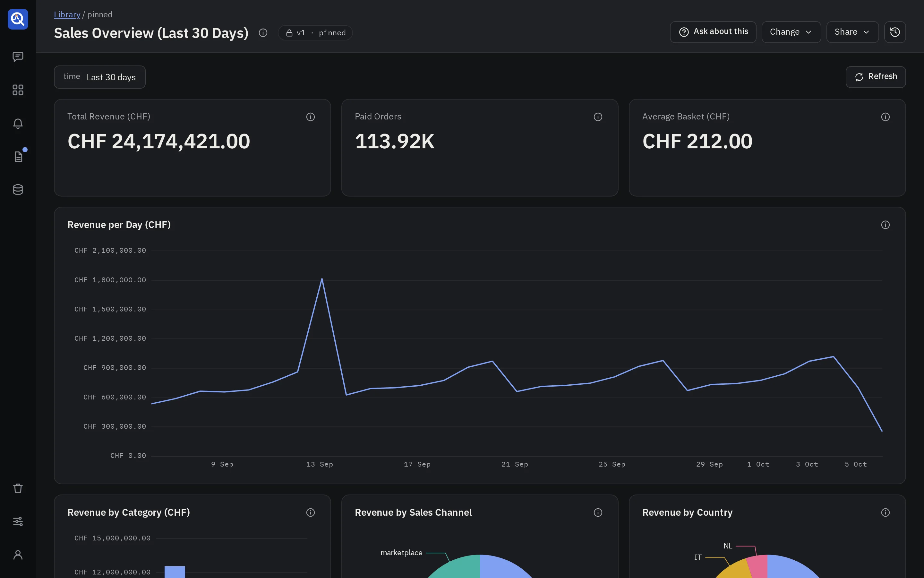This screenshot has height=578, width=924.
Task: Open the user profile icon in sidebar
Action: (x=18, y=555)
